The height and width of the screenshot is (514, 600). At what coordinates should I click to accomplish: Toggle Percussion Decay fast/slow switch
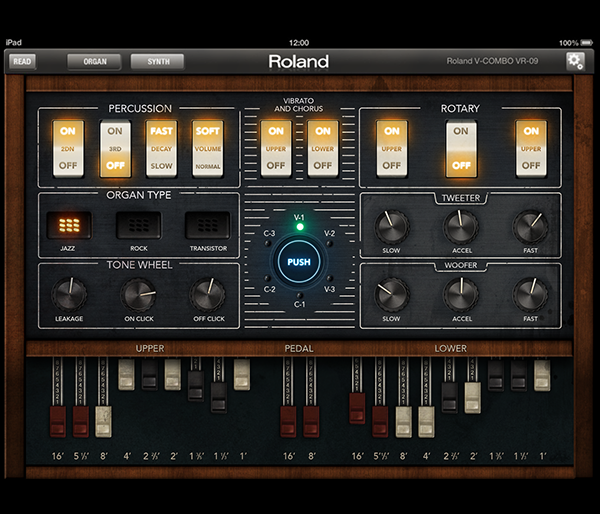point(162,150)
